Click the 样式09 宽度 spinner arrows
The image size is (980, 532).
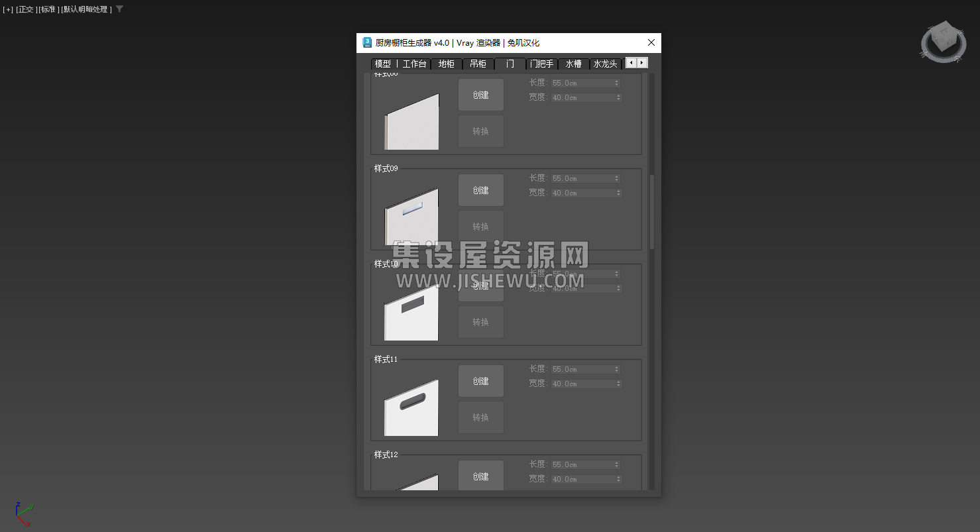[618, 193]
